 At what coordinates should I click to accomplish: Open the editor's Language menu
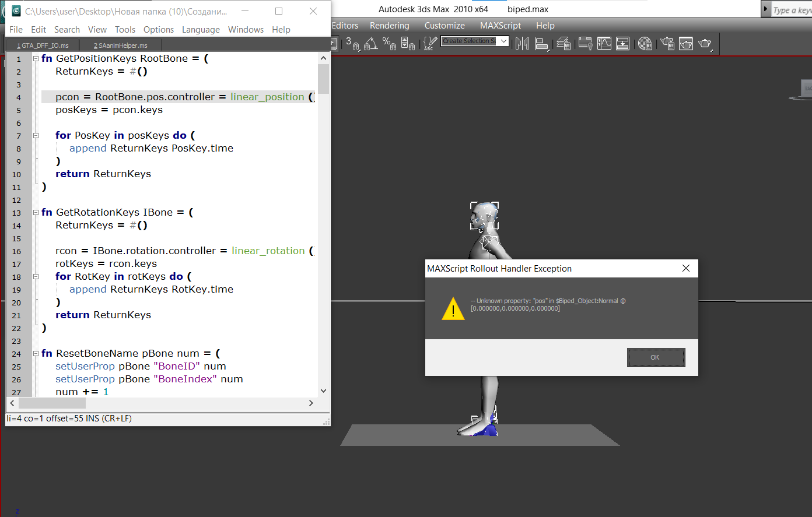pos(201,30)
